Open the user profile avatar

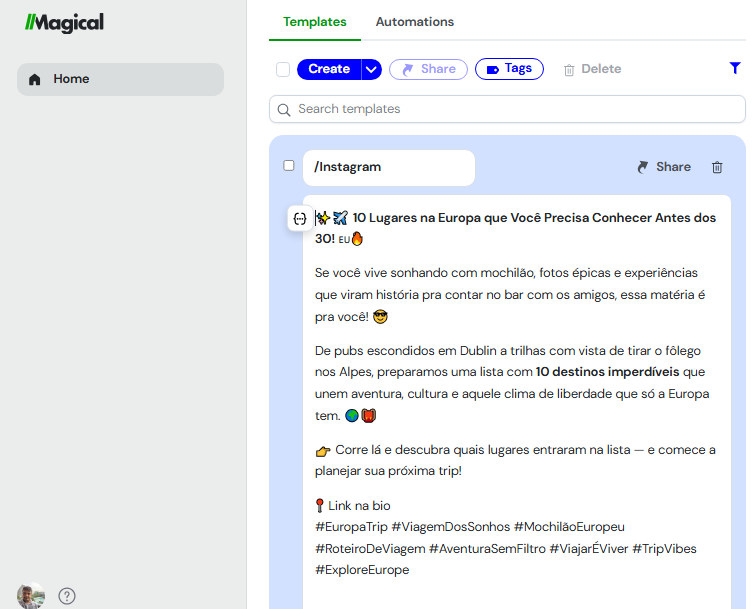[x=31, y=596]
